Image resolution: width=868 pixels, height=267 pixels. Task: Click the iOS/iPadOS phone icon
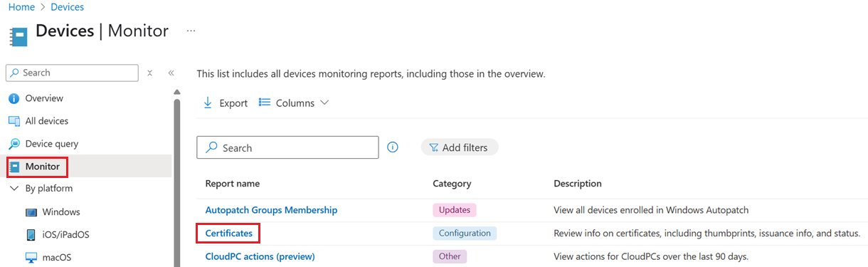[31, 234]
